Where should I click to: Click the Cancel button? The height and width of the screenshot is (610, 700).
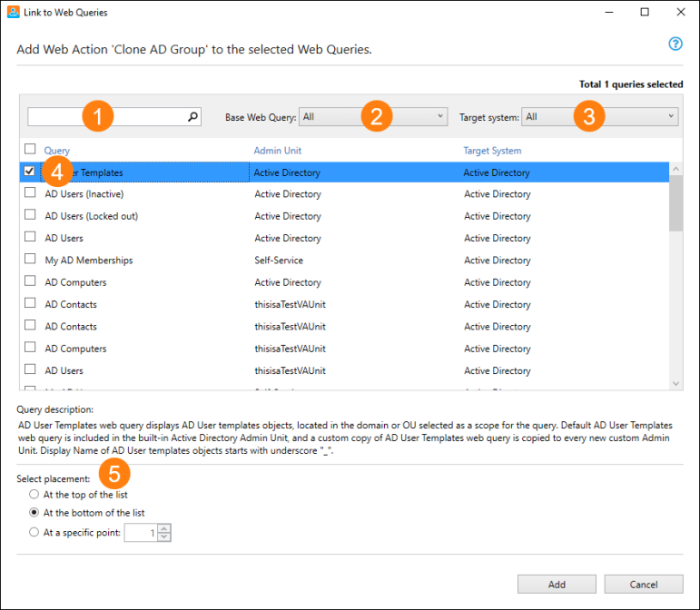point(644,584)
